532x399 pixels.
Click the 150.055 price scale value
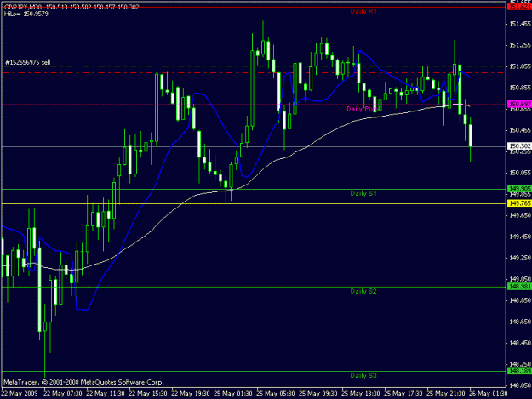click(520, 173)
